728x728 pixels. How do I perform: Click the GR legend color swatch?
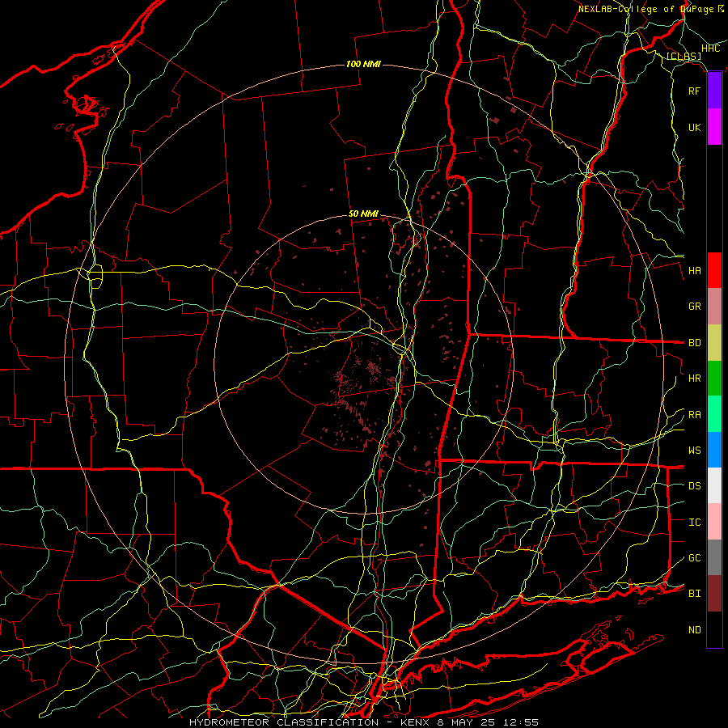(714, 307)
